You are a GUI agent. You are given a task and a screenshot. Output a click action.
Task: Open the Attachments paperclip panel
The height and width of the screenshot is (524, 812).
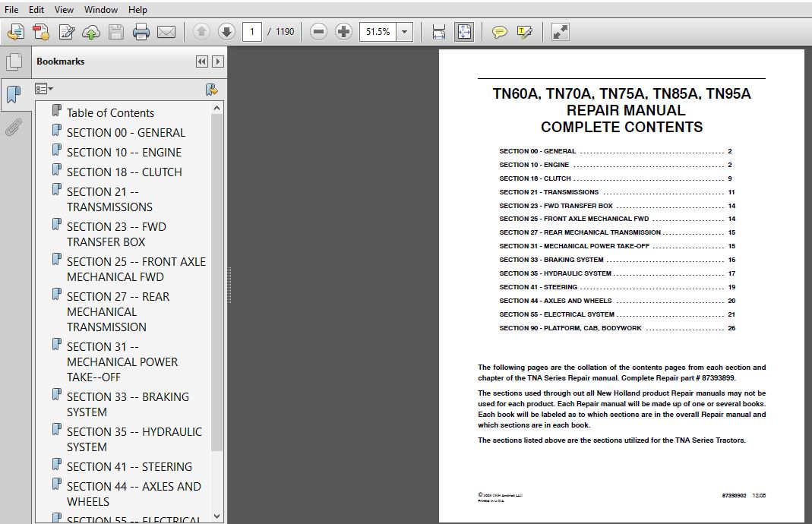tap(14, 127)
